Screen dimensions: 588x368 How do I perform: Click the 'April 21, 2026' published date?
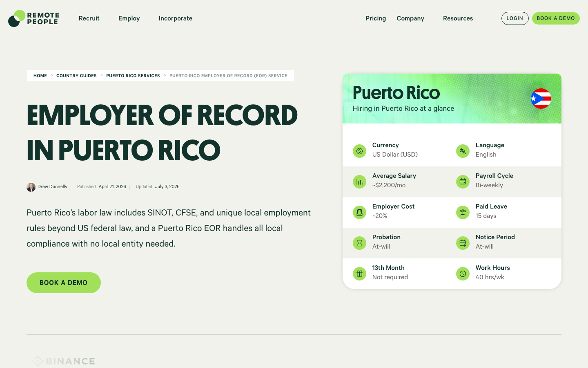pyautogui.click(x=112, y=186)
